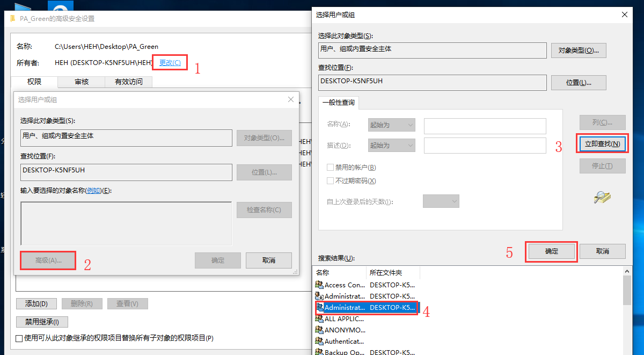Click the 更改(C) owner link
This screenshot has height=355, width=644.
(x=170, y=63)
